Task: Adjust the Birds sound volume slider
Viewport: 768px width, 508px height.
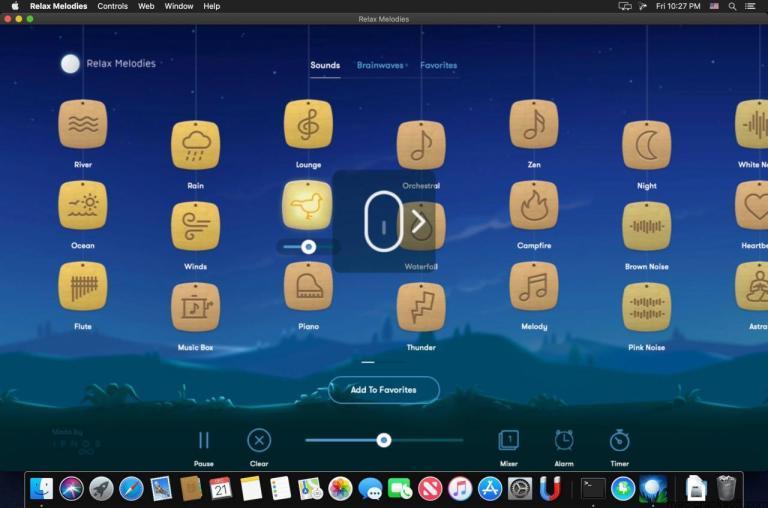Action: [x=308, y=246]
